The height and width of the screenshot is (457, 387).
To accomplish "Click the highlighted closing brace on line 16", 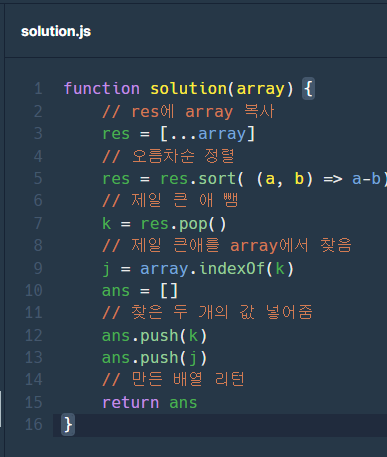I will [x=68, y=425].
